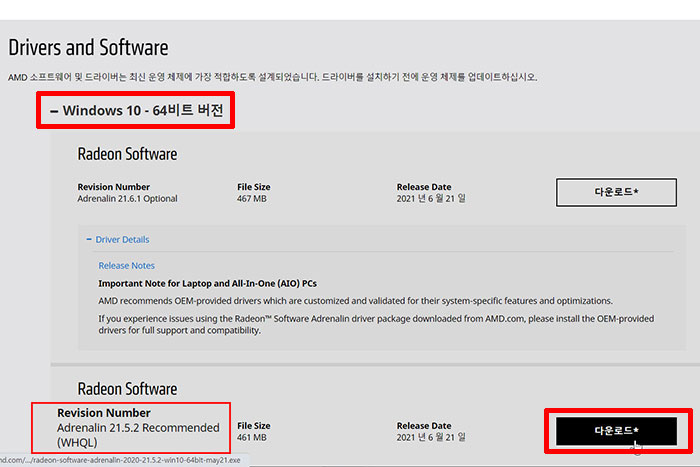
Task: Select the Korean AMD software update notice
Action: (272, 77)
